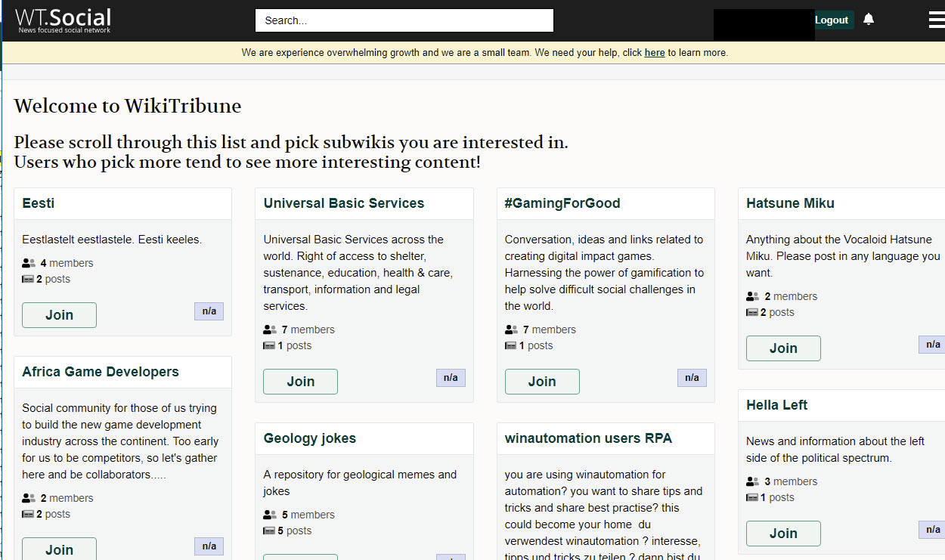Screen dimensions: 945x560
Task: Click posts icon in Geology jokes card
Action: [x=268, y=531]
